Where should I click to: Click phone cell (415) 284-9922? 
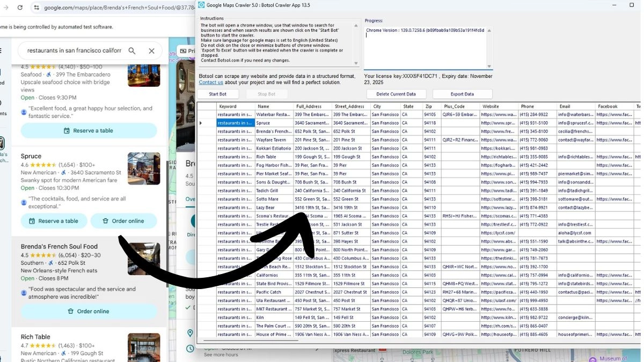tap(538, 114)
